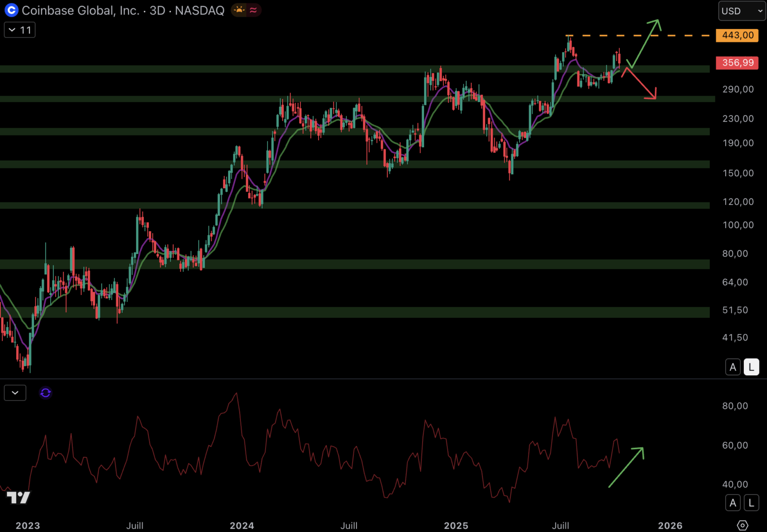767x532 pixels.
Task: Click the pink wavy lines indicator icon
Action: tap(253, 10)
